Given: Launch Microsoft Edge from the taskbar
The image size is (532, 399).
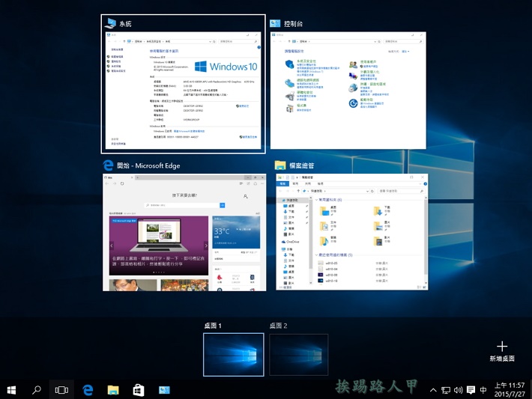Looking at the screenshot, I should coord(88,390).
